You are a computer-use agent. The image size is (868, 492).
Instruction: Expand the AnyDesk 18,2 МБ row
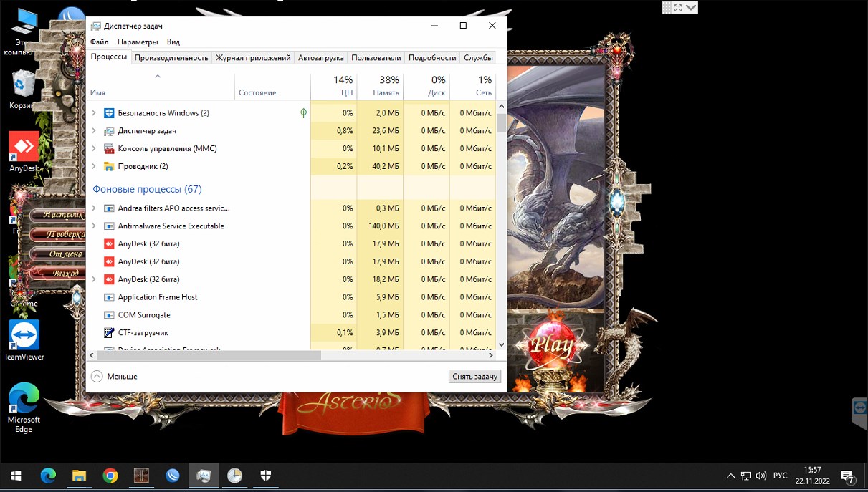tap(94, 279)
